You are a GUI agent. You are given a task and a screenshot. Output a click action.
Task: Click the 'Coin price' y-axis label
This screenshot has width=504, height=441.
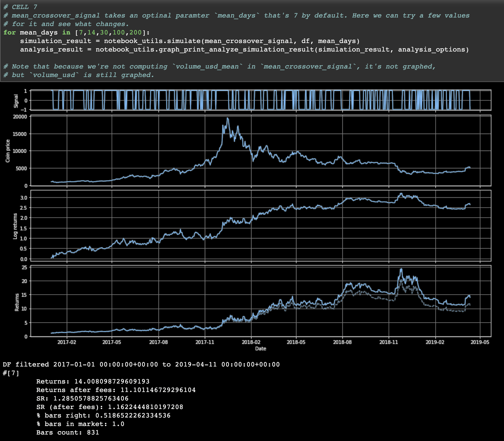(x=8, y=151)
